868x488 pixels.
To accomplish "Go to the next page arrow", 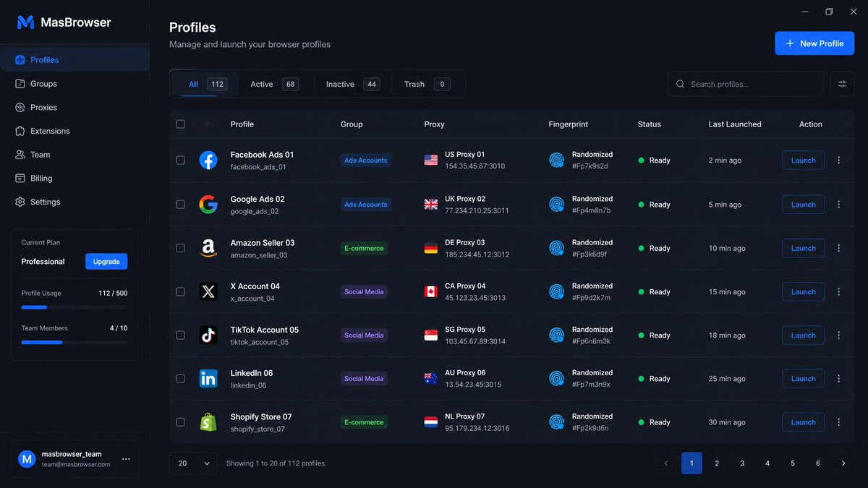I will pos(843,463).
